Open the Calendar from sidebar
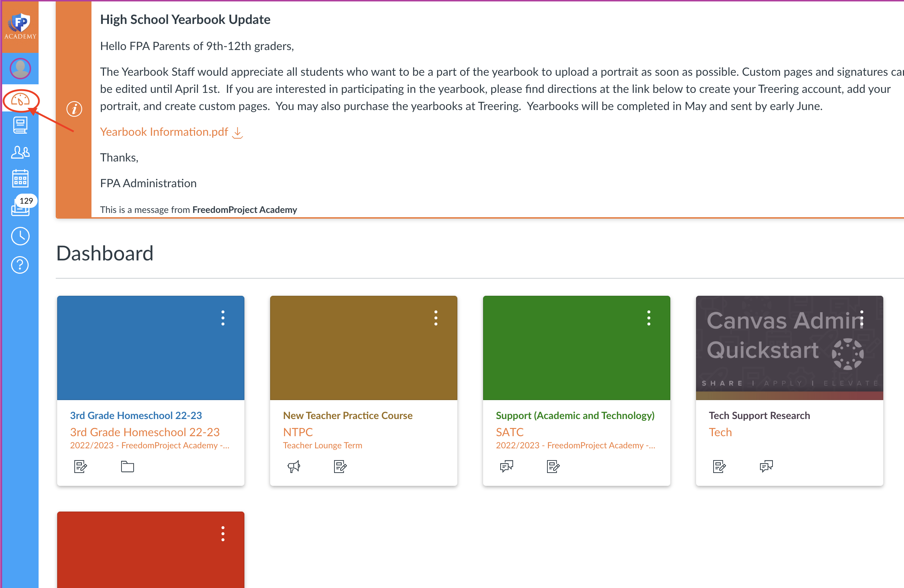Image resolution: width=904 pixels, height=588 pixels. 20,179
